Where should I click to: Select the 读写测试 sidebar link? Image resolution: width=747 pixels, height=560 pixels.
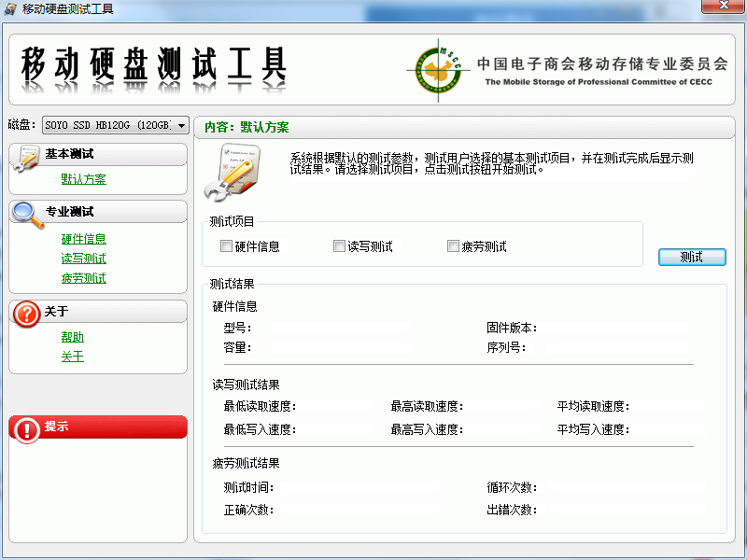click(x=84, y=259)
